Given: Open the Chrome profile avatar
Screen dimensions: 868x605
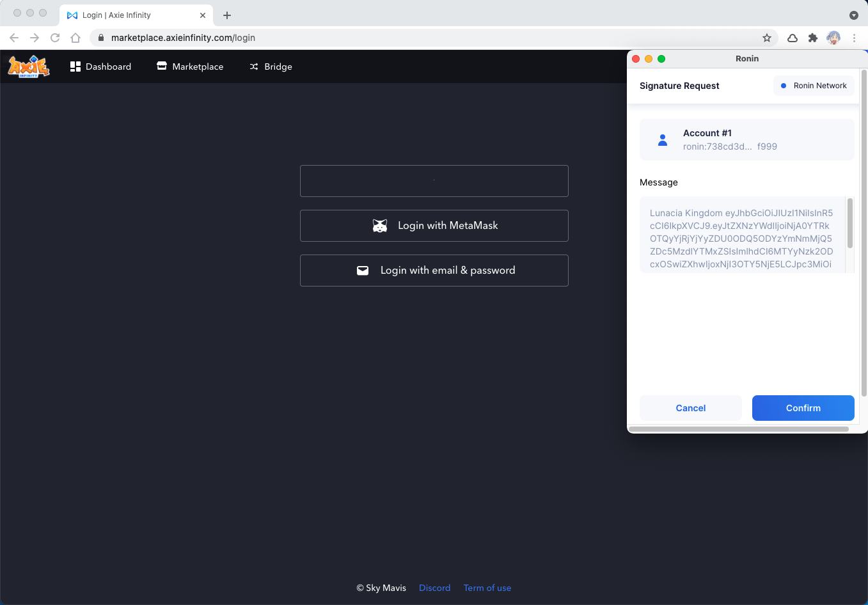Looking at the screenshot, I should pyautogui.click(x=833, y=38).
